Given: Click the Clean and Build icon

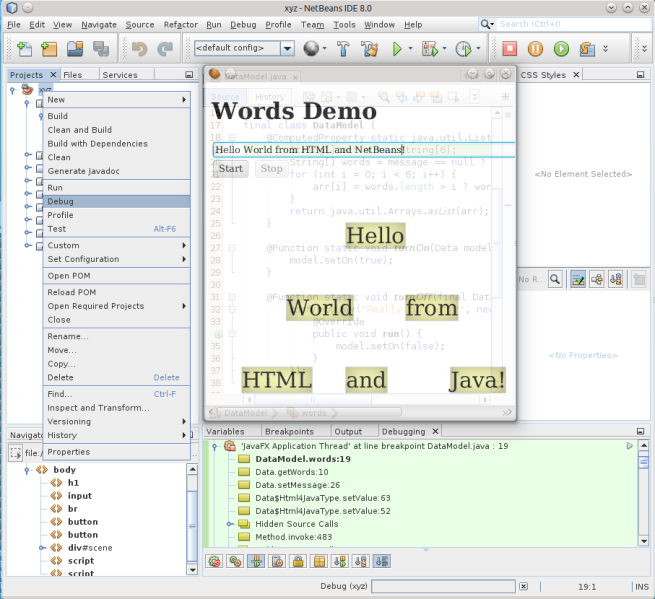Looking at the screenshot, I should tap(370, 49).
